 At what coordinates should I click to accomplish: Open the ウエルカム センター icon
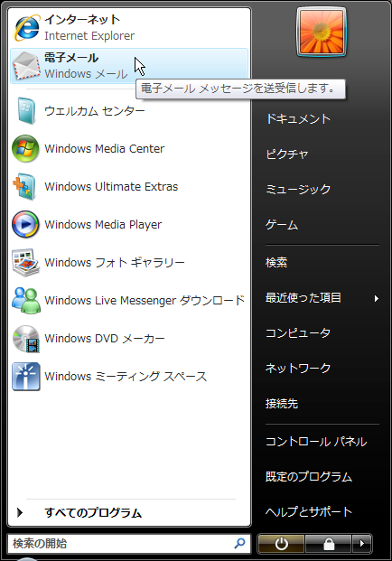tap(26, 110)
